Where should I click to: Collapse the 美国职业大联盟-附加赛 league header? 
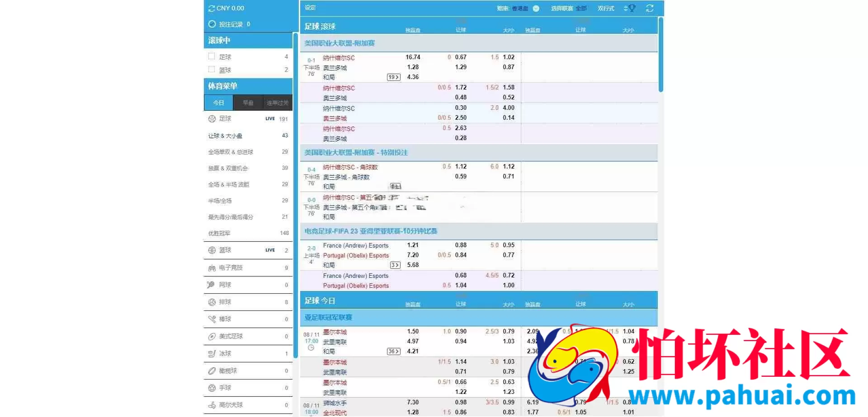coord(479,43)
